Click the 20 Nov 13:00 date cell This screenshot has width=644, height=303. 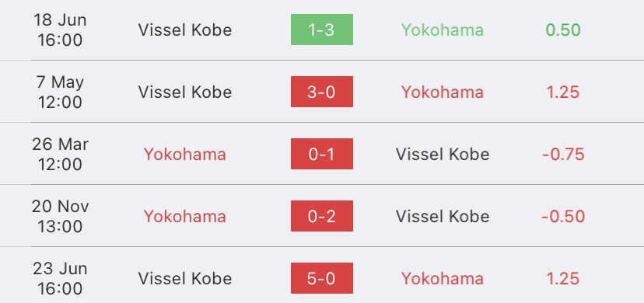(x=60, y=216)
